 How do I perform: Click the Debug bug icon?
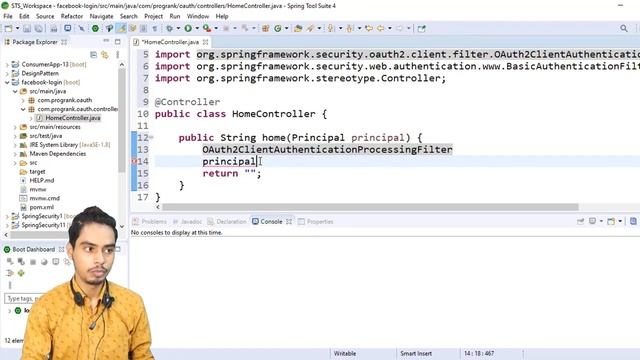[x=169, y=28]
